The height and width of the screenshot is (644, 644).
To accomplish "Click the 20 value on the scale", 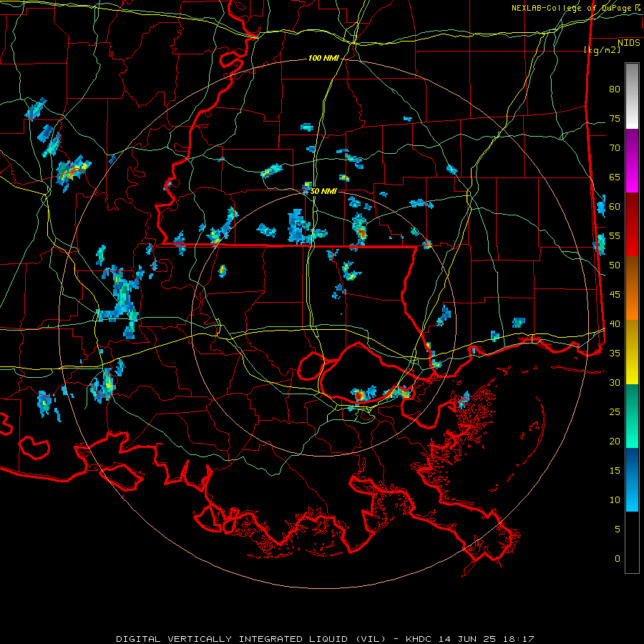I will pos(615,441).
